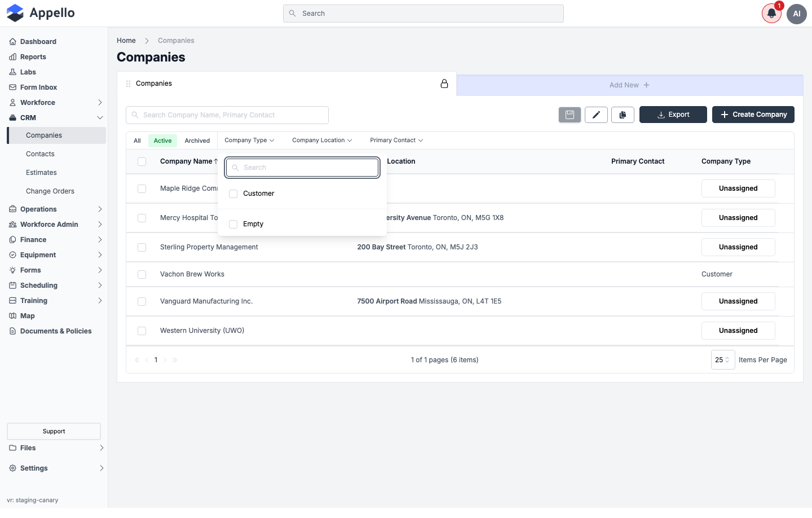Select Sterling Property Management row checkbox
Viewport: 812px width, 518px height.
pos(142,247)
